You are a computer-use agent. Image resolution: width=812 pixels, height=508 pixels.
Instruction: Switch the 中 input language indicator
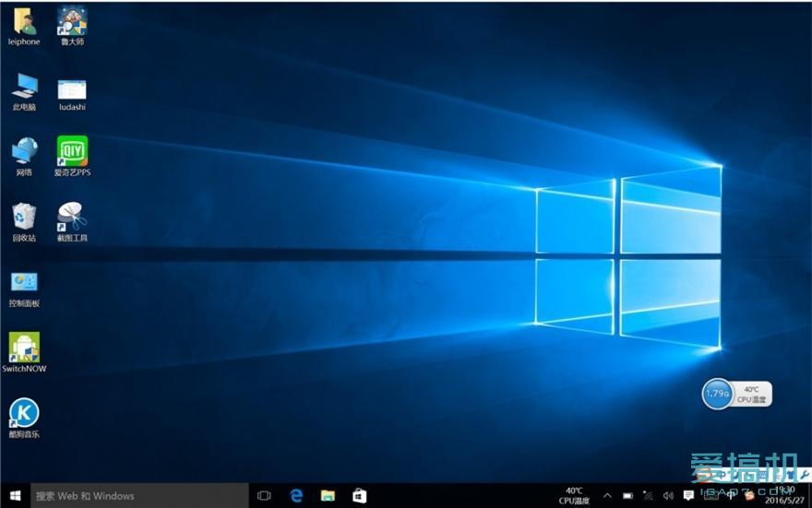click(730, 496)
